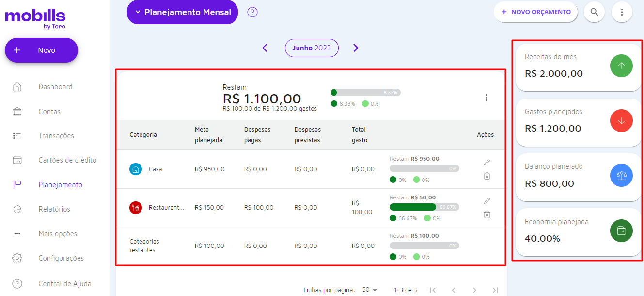This screenshot has width=644, height=296.
Task: Open the Cartões de crédito section icon
Action: (17, 160)
